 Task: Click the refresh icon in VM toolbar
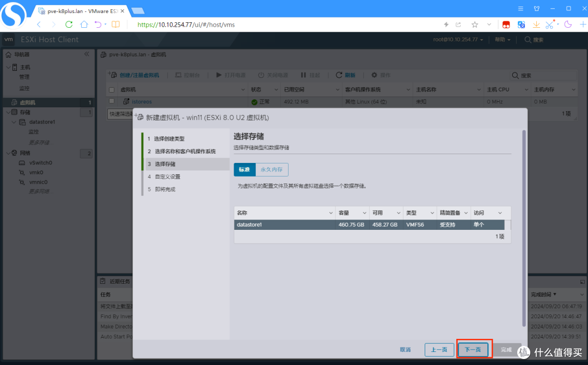pos(339,75)
